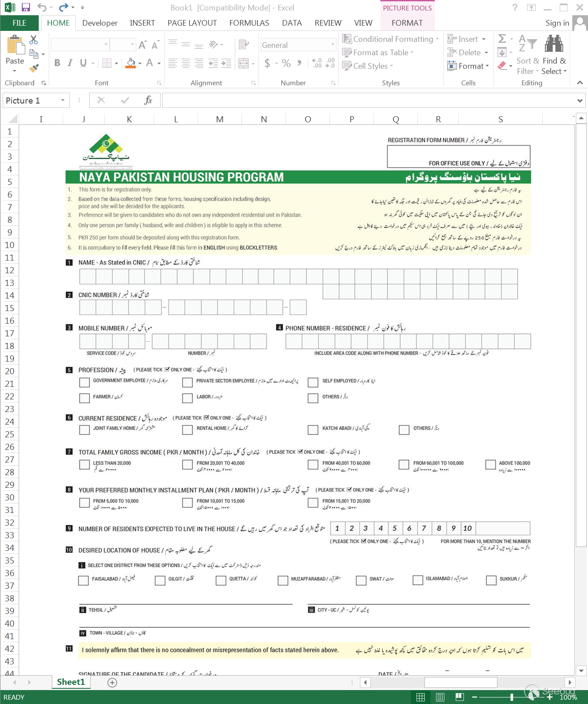Click the zoom slider handle
Viewport: 588px width, 704px height.
pos(512,697)
